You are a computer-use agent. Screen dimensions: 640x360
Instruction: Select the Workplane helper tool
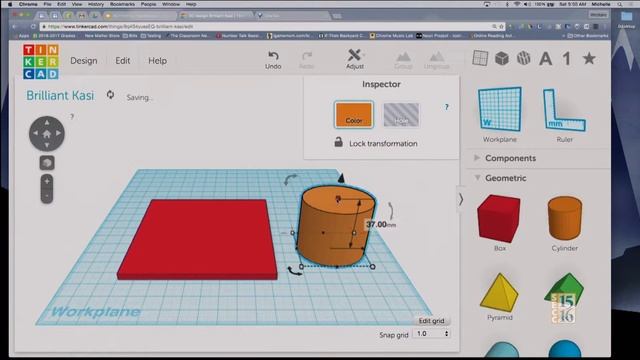(x=500, y=114)
